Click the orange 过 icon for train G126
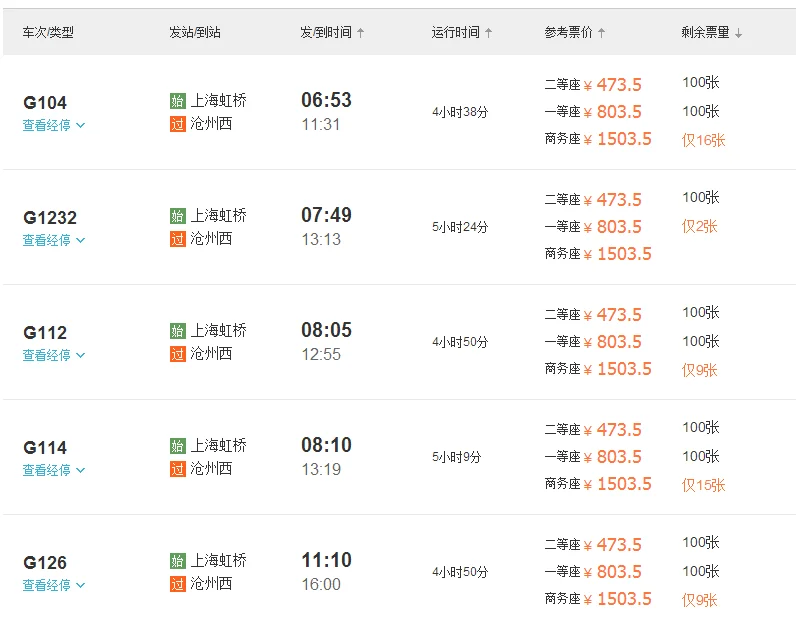The width and height of the screenshot is (796, 622). point(177,584)
